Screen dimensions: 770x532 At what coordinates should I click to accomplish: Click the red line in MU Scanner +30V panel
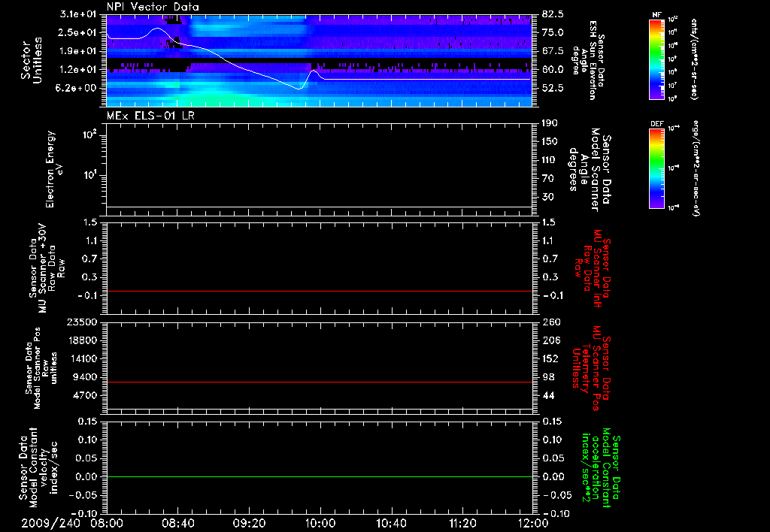click(319, 291)
